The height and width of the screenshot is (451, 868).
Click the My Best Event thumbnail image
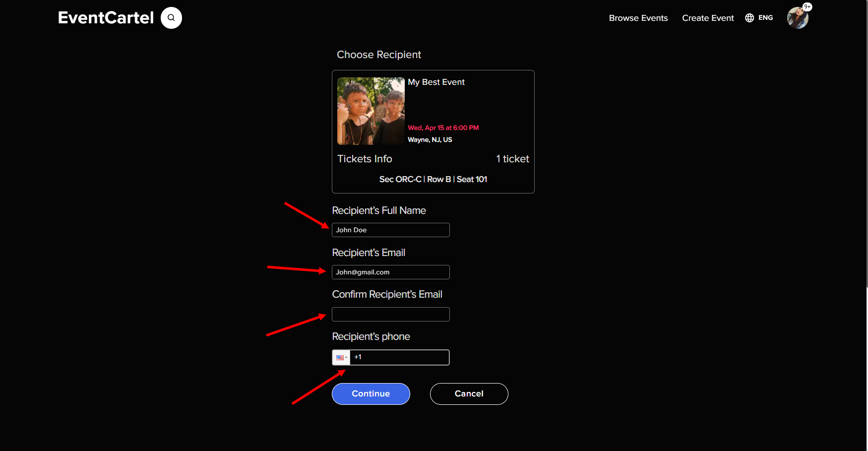coord(371,111)
